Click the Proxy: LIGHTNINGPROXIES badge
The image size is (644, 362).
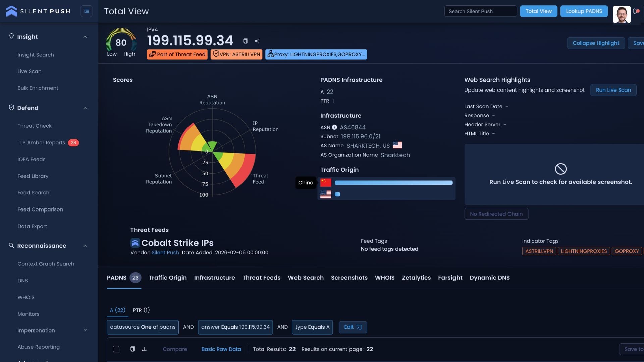point(316,54)
